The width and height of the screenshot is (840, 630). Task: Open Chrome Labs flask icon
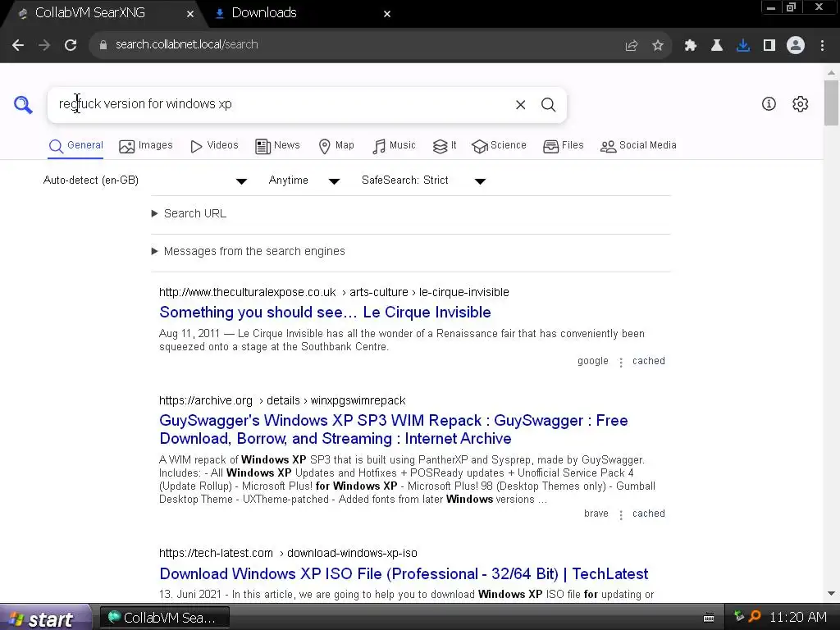717,46
